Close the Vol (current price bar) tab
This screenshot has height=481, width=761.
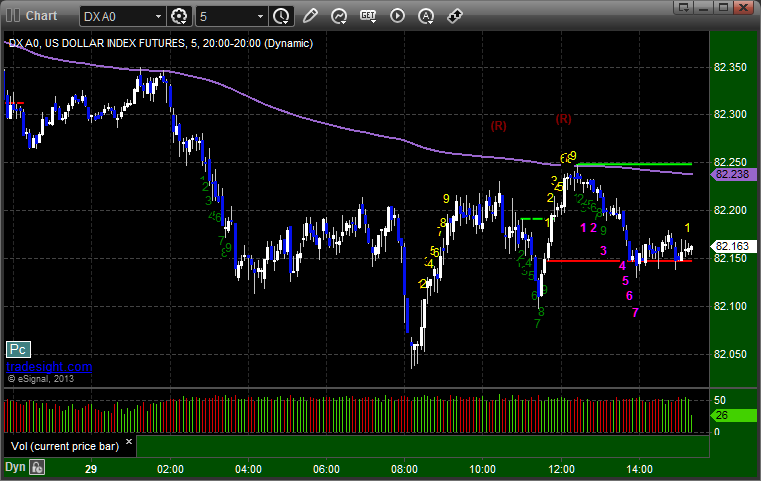(129, 442)
